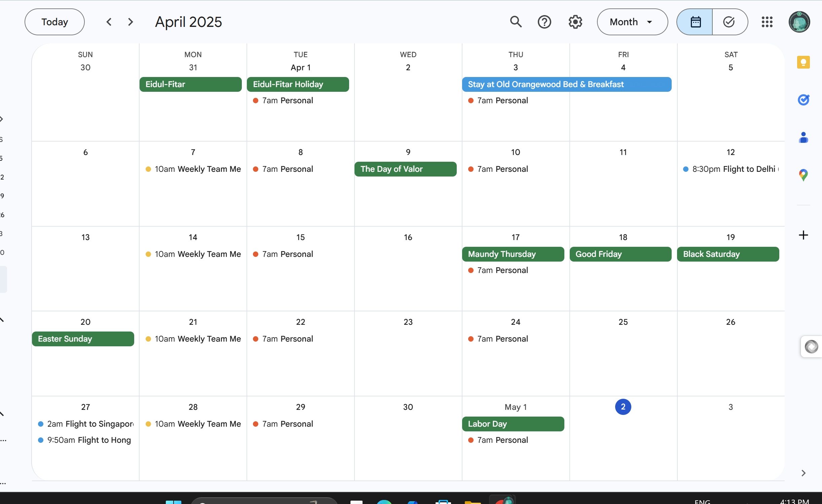
Task: Open the Good Friday holiday event
Action: pyautogui.click(x=620, y=254)
